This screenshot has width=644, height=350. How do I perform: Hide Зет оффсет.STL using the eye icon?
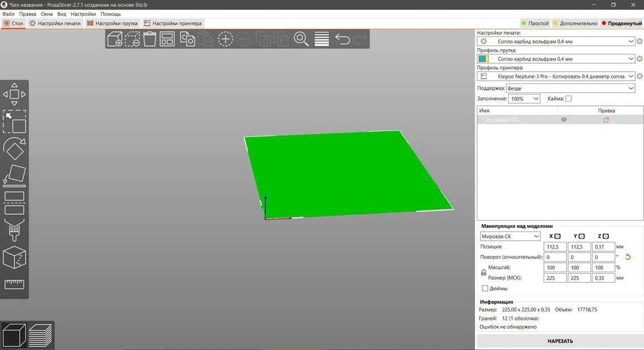pyautogui.click(x=563, y=119)
